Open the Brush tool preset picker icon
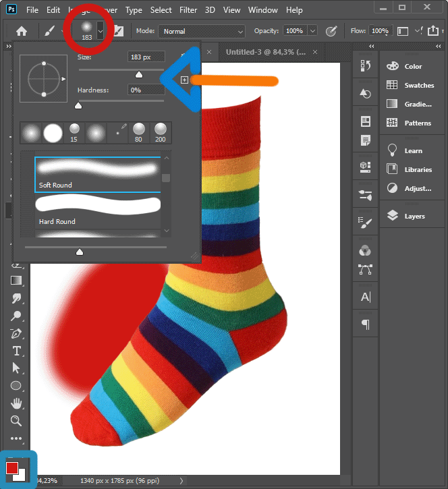 pos(50,31)
